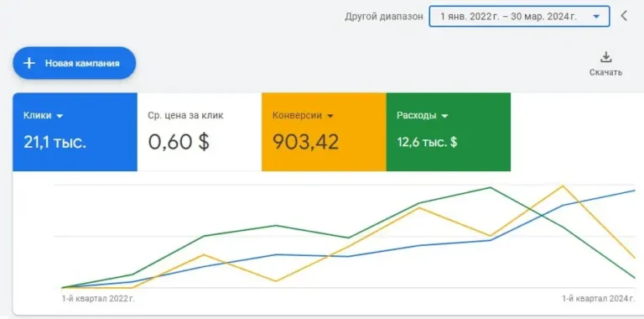The height and width of the screenshot is (319, 644).
Task: Click the chart label 1-й квартал 2022 г.
Action: tap(98, 299)
